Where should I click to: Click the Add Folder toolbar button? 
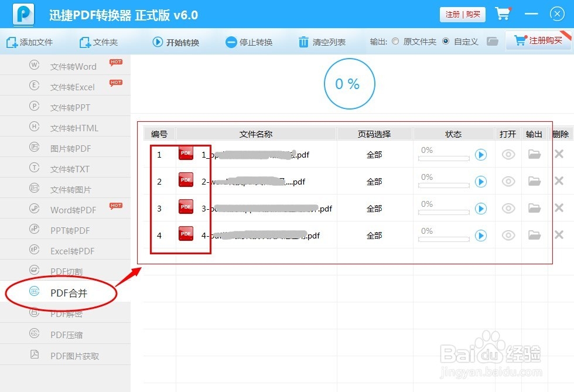click(98, 42)
